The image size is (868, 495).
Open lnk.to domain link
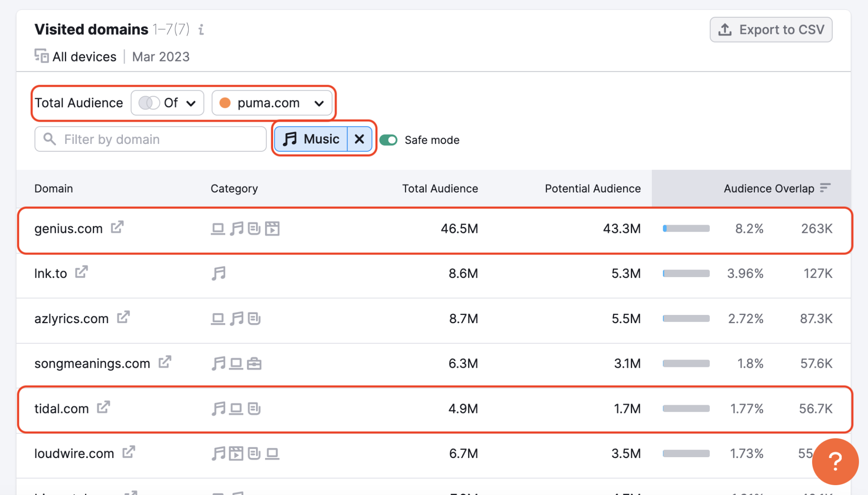(x=51, y=273)
